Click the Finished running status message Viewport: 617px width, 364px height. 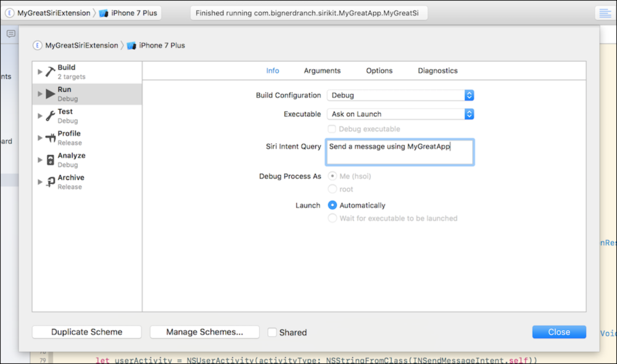tap(307, 13)
